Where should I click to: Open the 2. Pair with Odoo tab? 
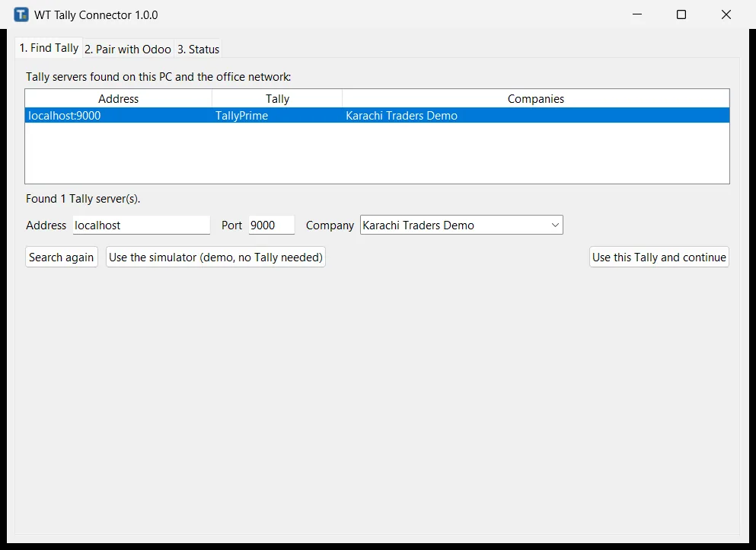(128, 50)
